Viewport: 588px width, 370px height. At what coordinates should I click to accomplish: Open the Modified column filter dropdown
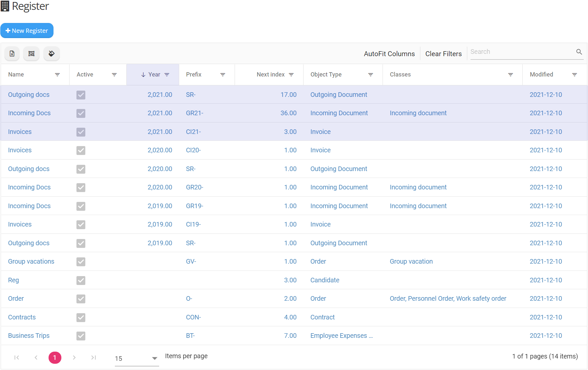574,75
